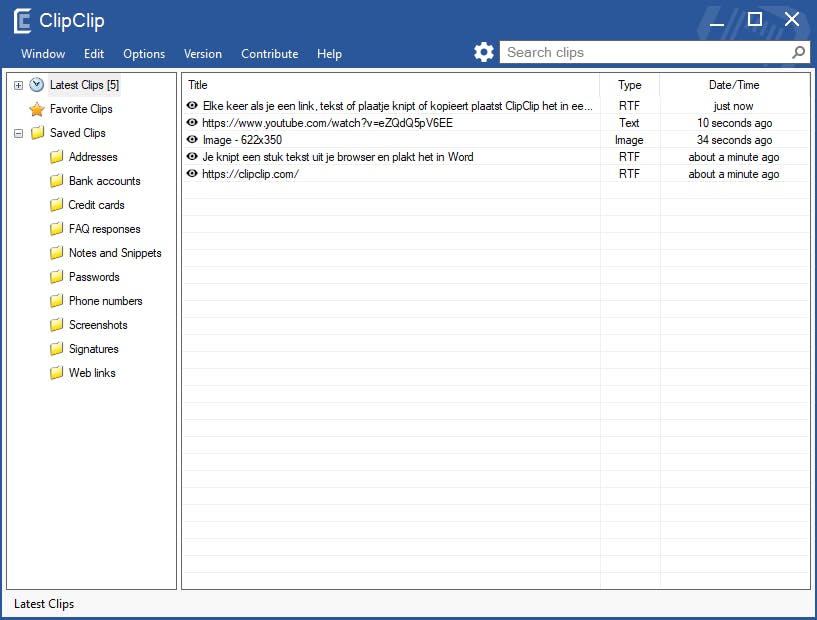Open the Contribute menu
The width and height of the screenshot is (817, 620).
click(269, 54)
